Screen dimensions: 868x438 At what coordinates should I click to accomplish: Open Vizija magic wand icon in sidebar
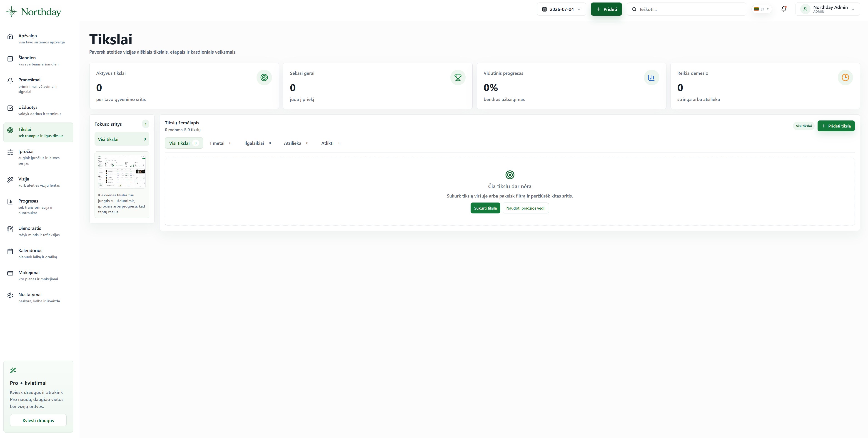(x=10, y=180)
